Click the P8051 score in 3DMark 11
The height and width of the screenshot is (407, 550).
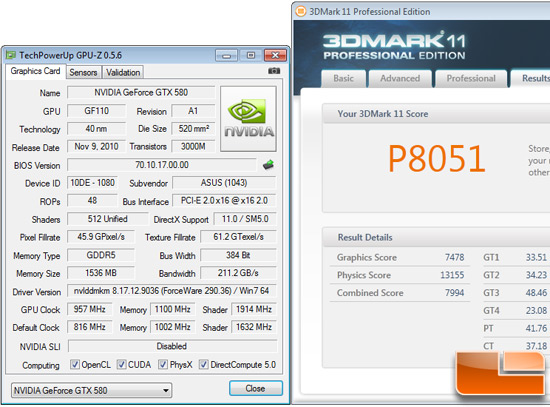point(437,159)
